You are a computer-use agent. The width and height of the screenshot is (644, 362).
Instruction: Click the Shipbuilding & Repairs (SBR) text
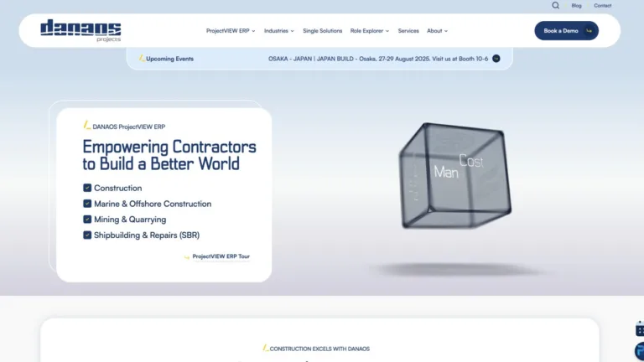[x=147, y=235]
